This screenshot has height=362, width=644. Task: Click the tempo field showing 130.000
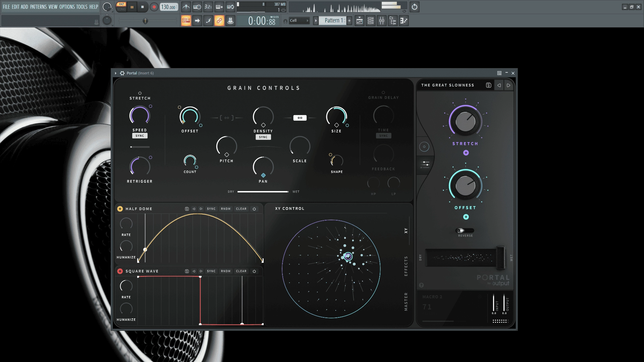point(169,7)
